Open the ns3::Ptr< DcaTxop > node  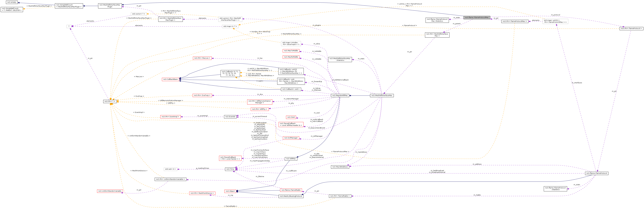pos(202,95)
